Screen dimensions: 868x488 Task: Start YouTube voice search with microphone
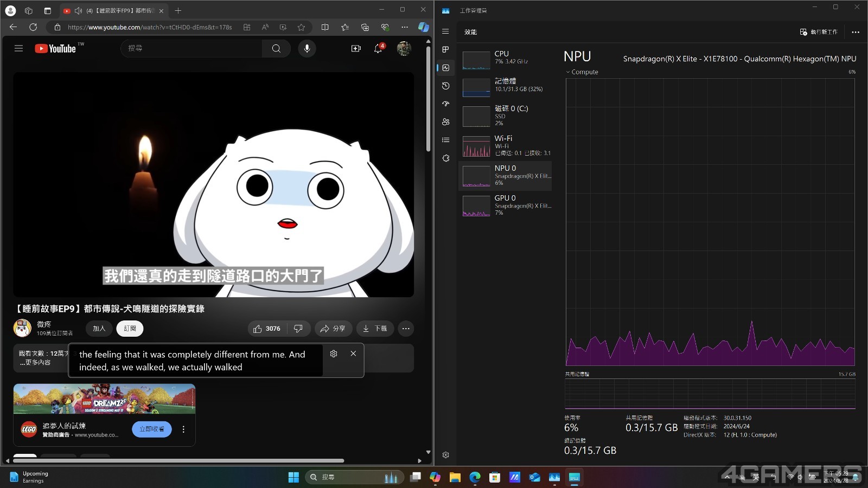coord(307,48)
